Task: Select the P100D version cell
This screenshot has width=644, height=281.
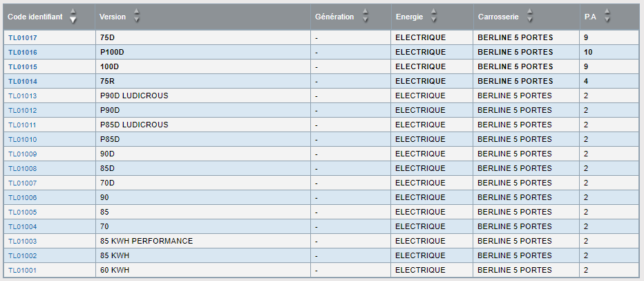Action: (203, 52)
